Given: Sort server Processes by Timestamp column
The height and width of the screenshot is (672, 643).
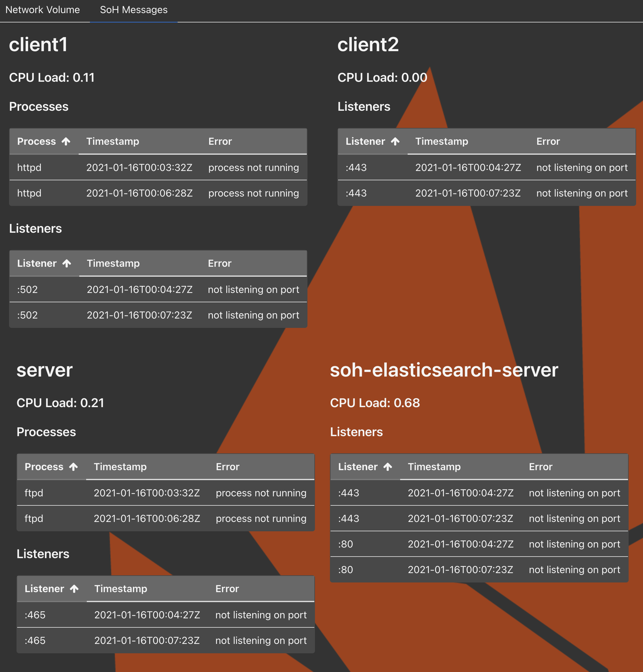Looking at the screenshot, I should (x=120, y=467).
